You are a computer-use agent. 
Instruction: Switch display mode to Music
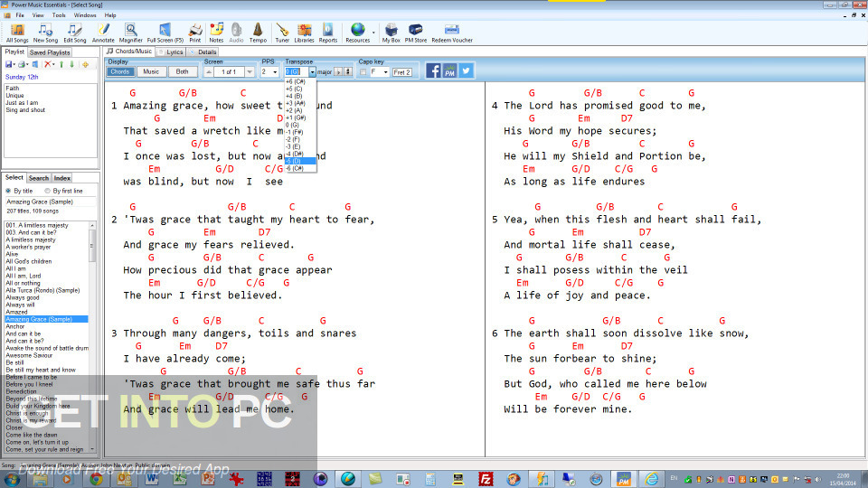click(151, 72)
